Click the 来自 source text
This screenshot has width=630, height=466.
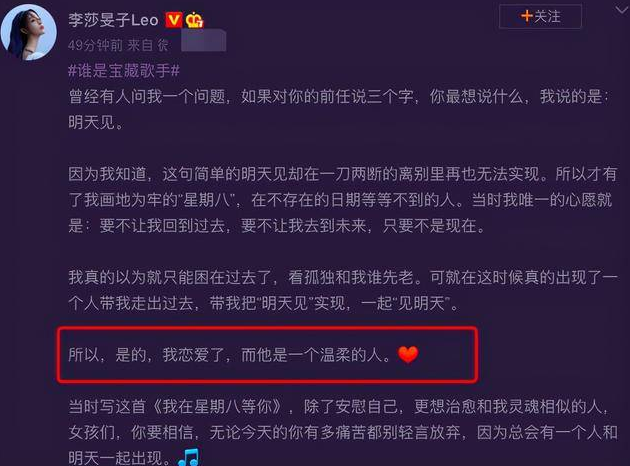click(140, 45)
